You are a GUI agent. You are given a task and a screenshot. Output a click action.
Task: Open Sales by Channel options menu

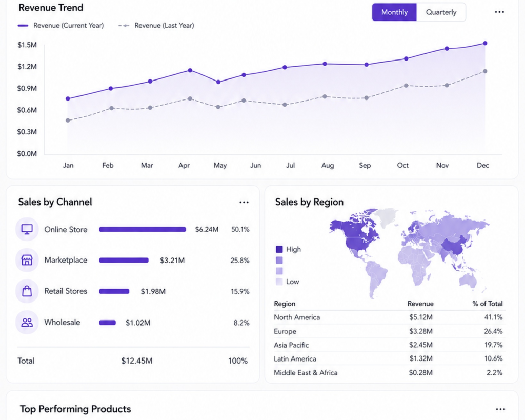(244, 202)
